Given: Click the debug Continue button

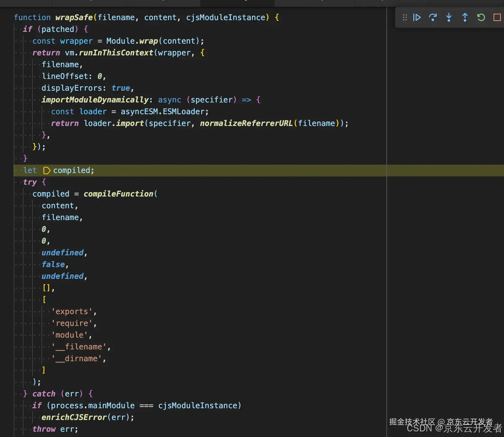Looking at the screenshot, I should (417, 17).
